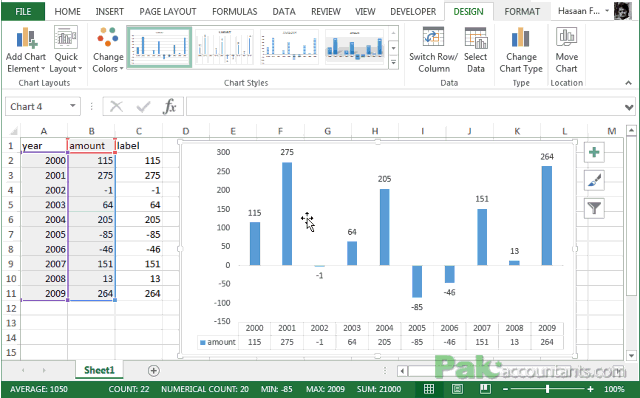Open the DATA tab
The height and width of the screenshot is (398, 640).
click(x=284, y=11)
